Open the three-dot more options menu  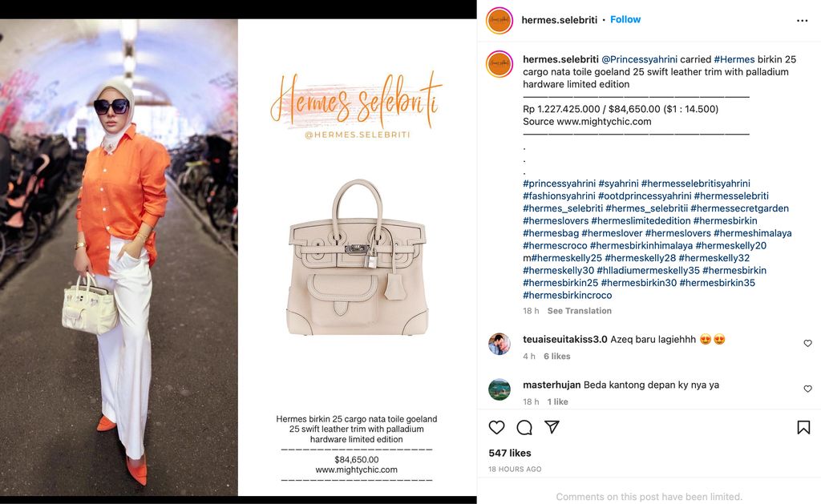tap(802, 20)
